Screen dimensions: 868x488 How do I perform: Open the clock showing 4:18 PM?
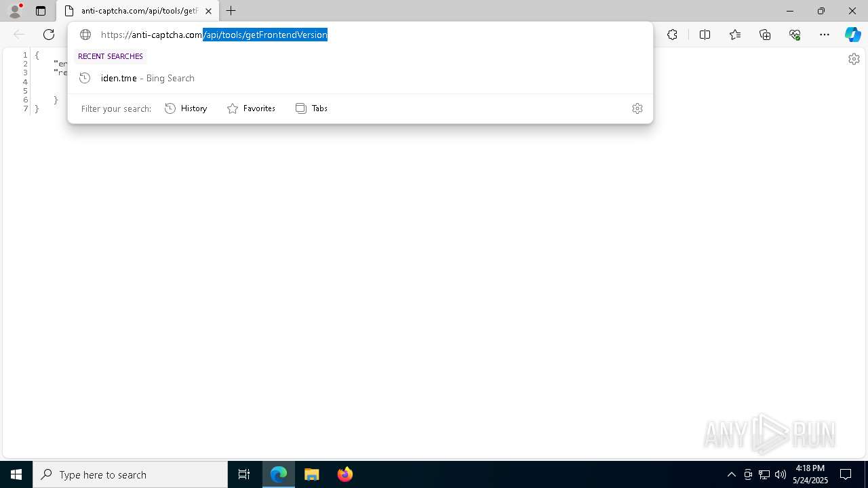[810, 474]
